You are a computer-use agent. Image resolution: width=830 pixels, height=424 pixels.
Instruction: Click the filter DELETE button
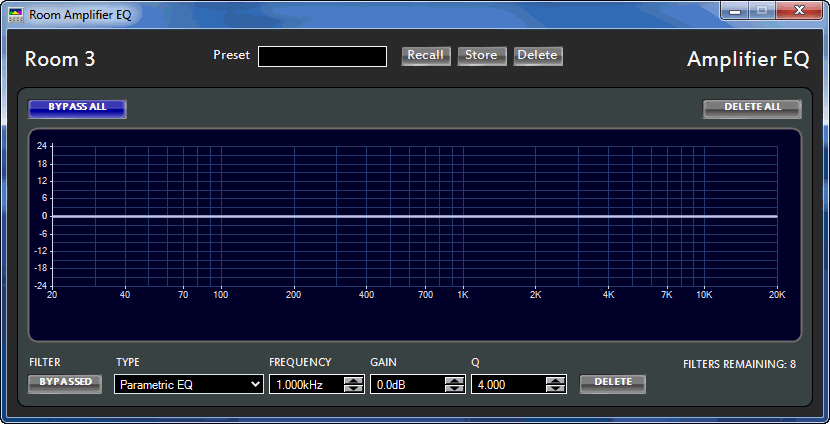point(613,383)
